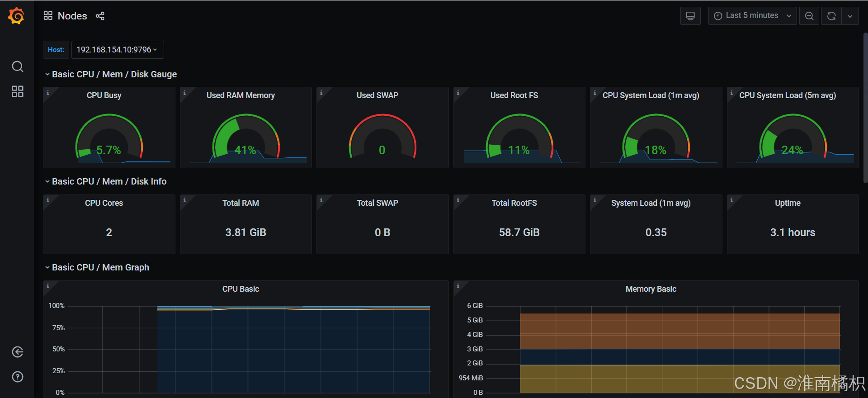Click the dashboards grid icon beside Nodes title
The height and width of the screenshot is (398, 868).
(48, 16)
